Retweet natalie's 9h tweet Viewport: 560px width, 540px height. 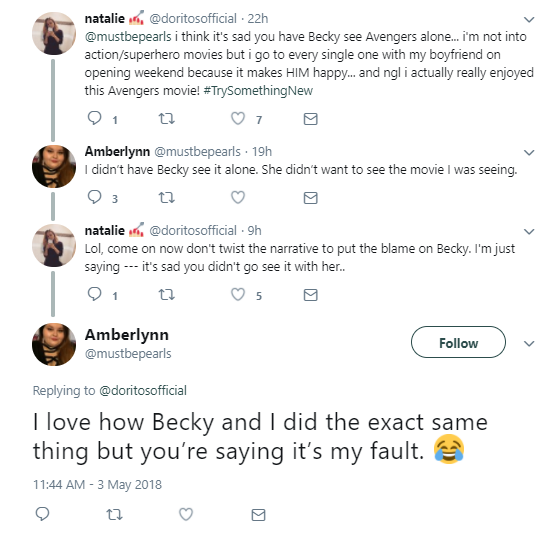click(x=166, y=295)
